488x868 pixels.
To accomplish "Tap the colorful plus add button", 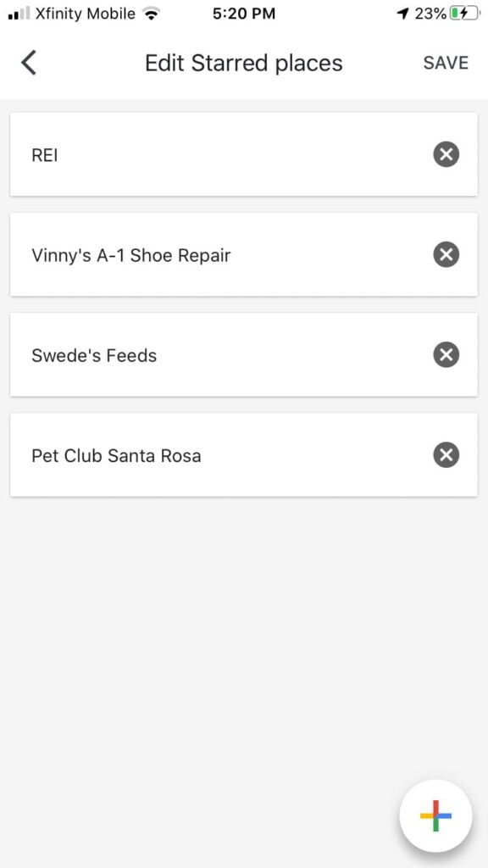I will (x=436, y=815).
